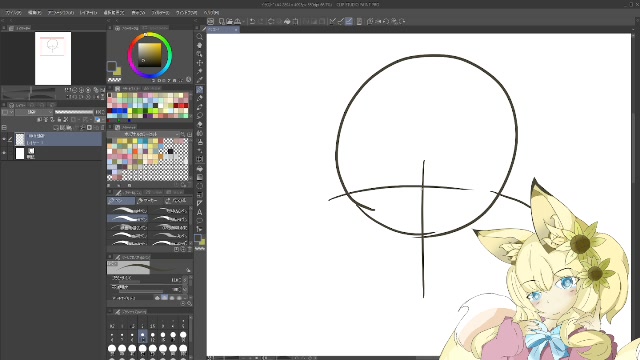This screenshot has height=360, width=640.
Task: Toggle snap to ruler
Action: pos(332,21)
